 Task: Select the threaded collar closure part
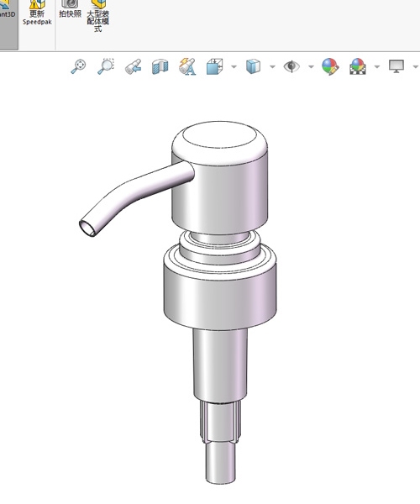pyautogui.click(x=220, y=286)
